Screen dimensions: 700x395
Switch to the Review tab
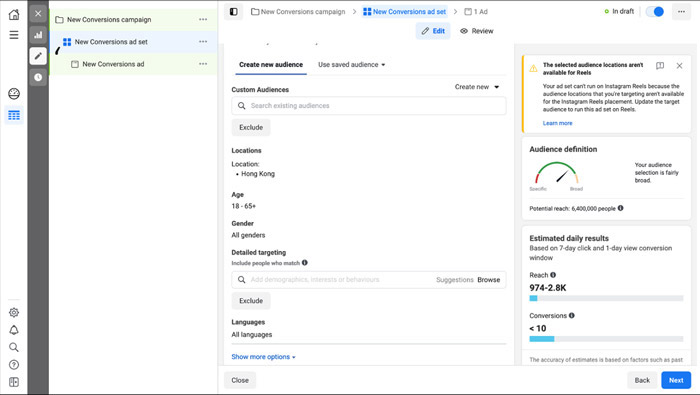coord(477,31)
